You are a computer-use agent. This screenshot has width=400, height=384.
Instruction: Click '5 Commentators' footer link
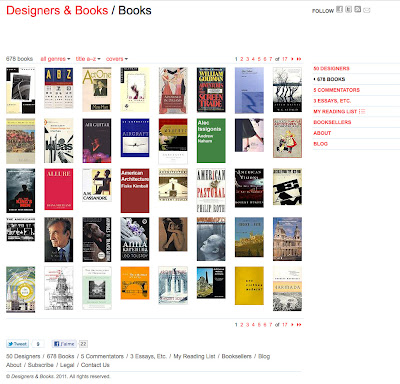102,356
